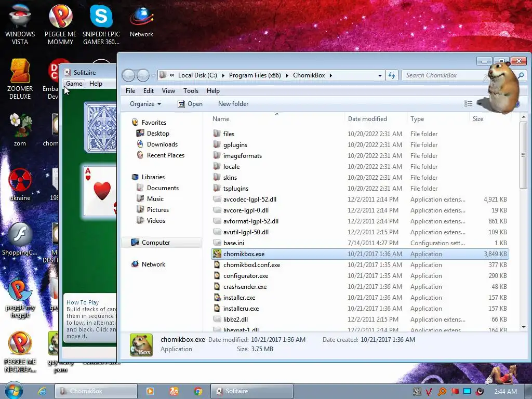Select the chomikbox.exe file icon
532x399 pixels.
(x=217, y=254)
